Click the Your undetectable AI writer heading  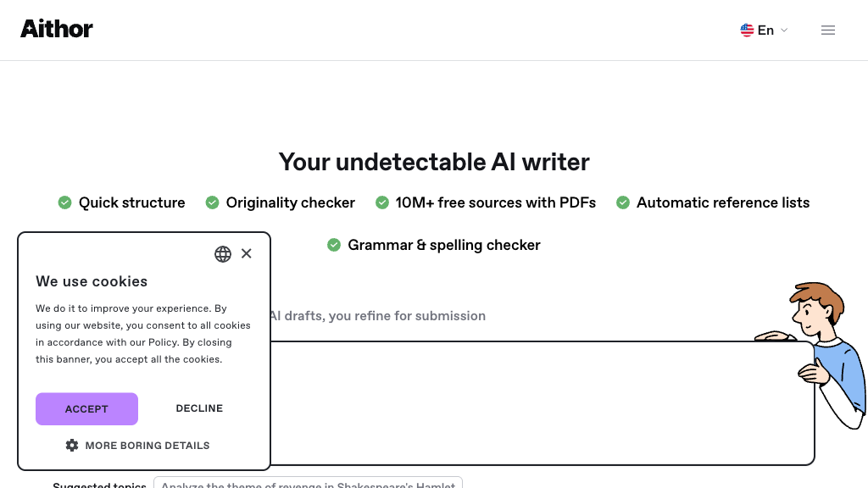(x=434, y=162)
